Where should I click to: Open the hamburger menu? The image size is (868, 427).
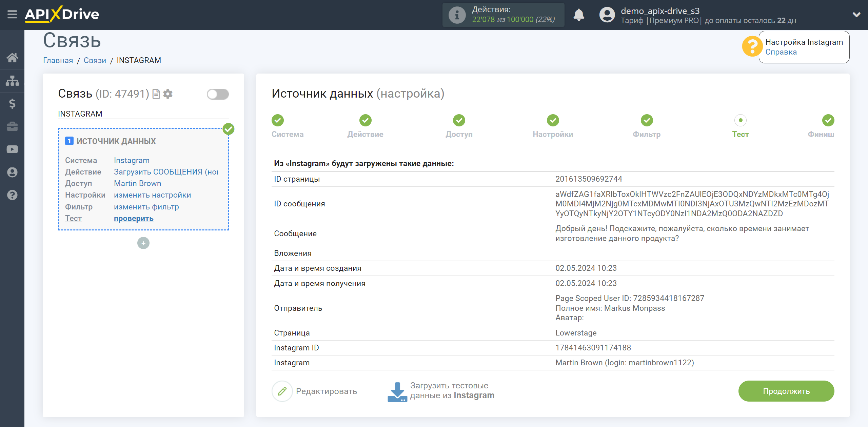tap(12, 15)
